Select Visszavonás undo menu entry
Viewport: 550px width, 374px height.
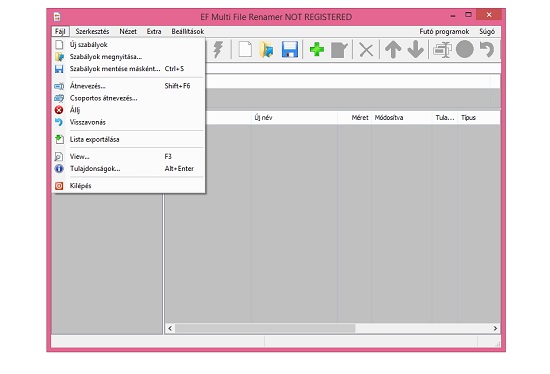pyautogui.click(x=128, y=122)
